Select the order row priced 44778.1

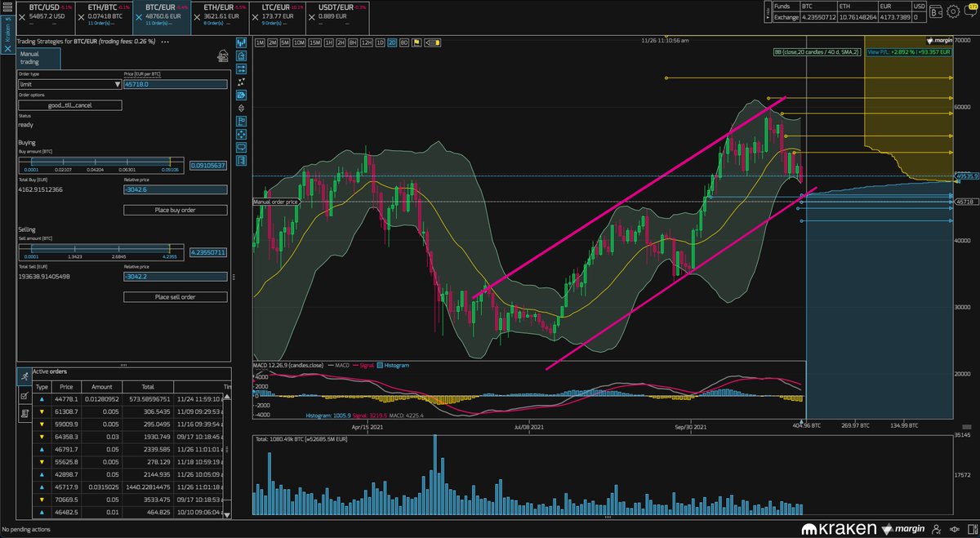pos(127,398)
